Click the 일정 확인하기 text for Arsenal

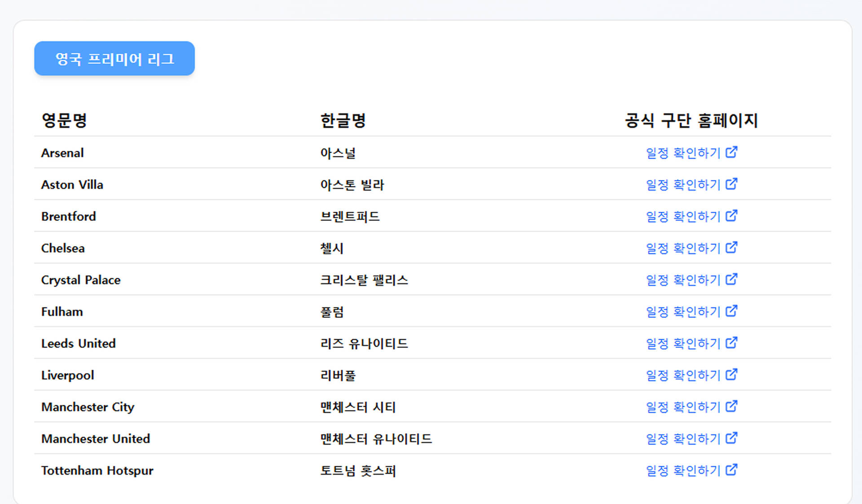click(x=683, y=153)
